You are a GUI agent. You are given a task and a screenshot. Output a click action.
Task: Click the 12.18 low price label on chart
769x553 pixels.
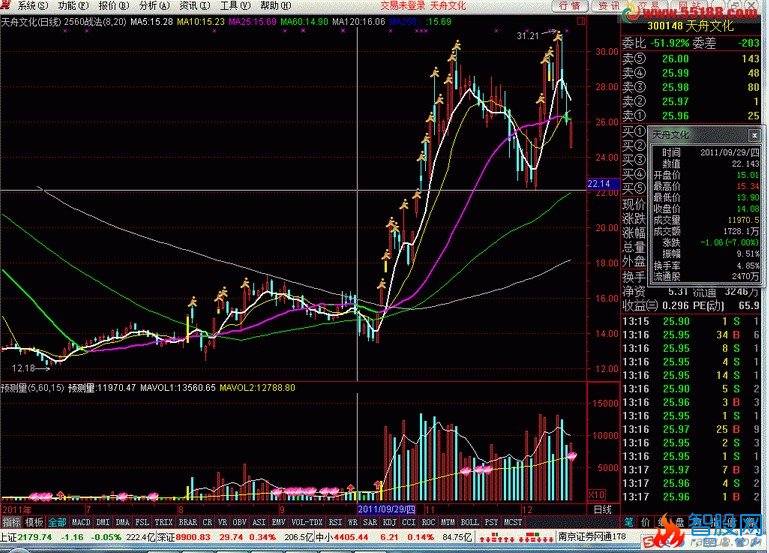click(x=24, y=368)
